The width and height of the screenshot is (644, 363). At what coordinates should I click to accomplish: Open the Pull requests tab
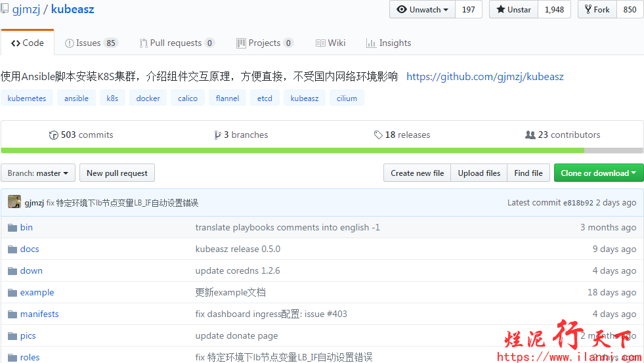[x=176, y=43]
